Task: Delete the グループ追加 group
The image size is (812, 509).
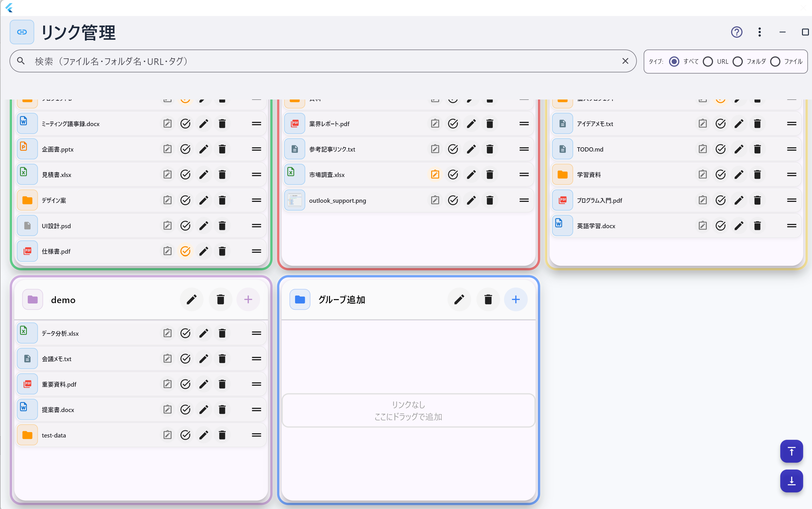Action: (488, 300)
